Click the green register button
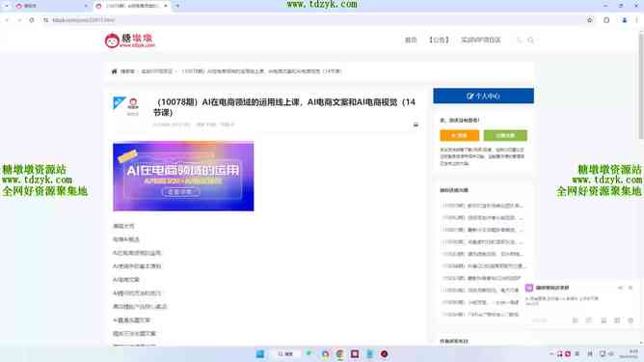This screenshot has width=644, height=362. (505, 135)
